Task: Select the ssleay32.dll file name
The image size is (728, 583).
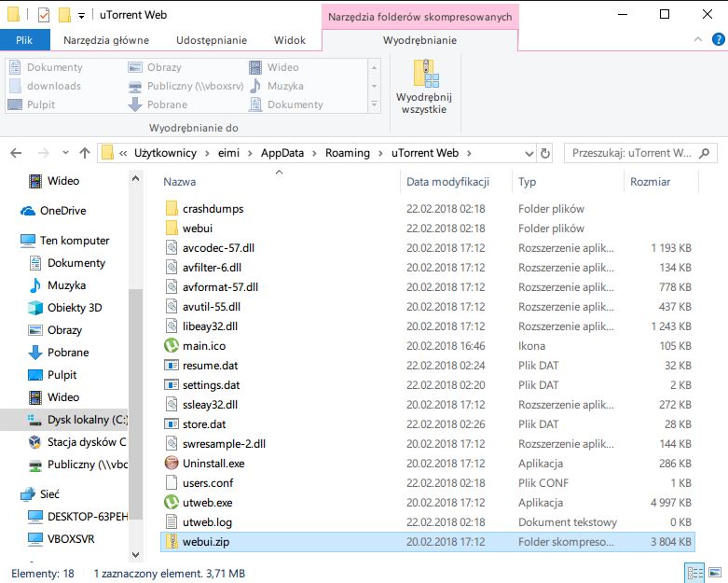Action: tap(210, 405)
